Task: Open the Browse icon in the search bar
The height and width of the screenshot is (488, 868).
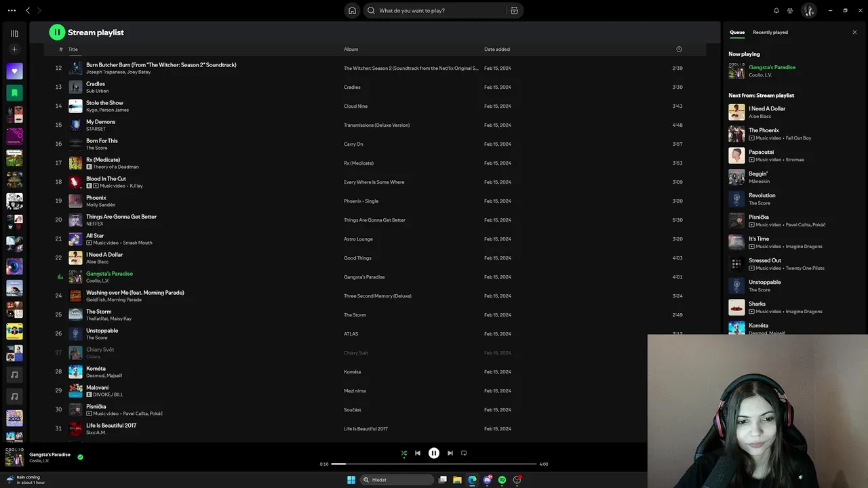Action: click(514, 10)
